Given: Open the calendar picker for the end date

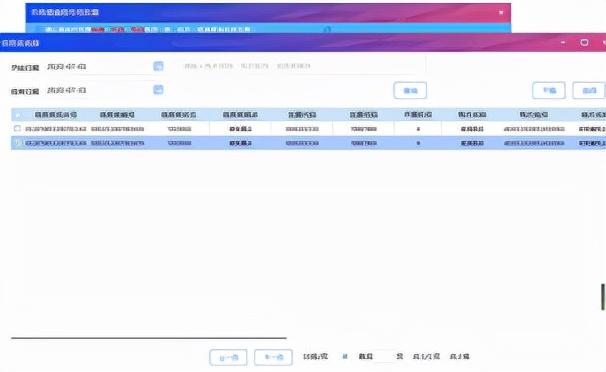Looking at the screenshot, I should coord(158,90).
